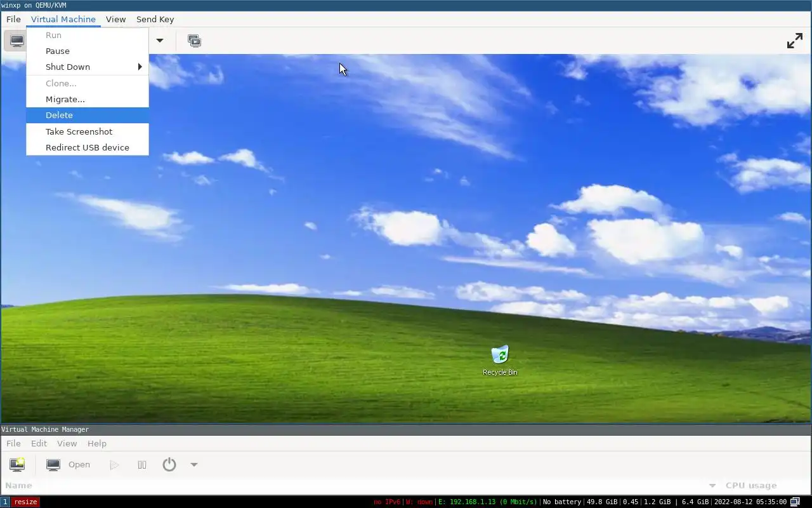The image size is (812, 508).
Task: Open View menu in Virtual Machine Manager
Action: pyautogui.click(x=67, y=443)
